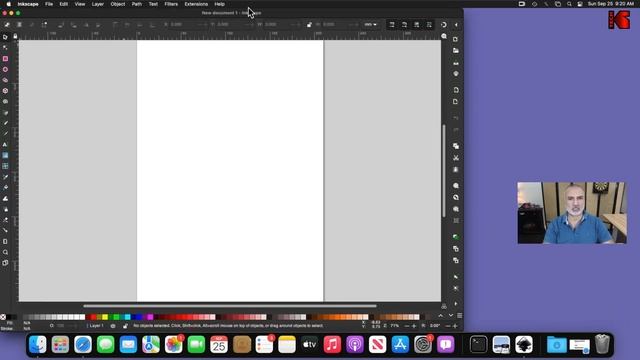The width and height of the screenshot is (640, 360).
Task: Select the Paint bucket tool
Action: coord(5,187)
